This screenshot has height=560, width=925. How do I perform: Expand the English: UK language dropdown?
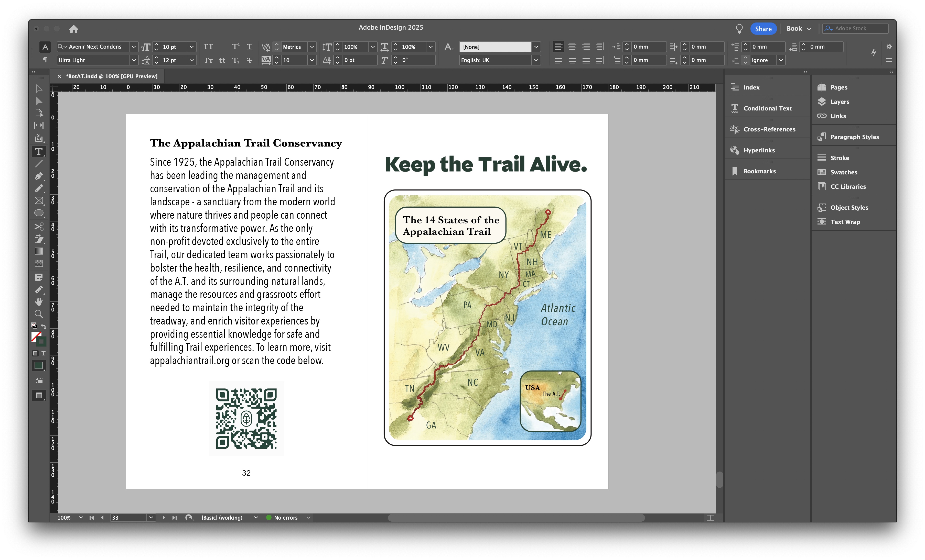click(x=536, y=60)
